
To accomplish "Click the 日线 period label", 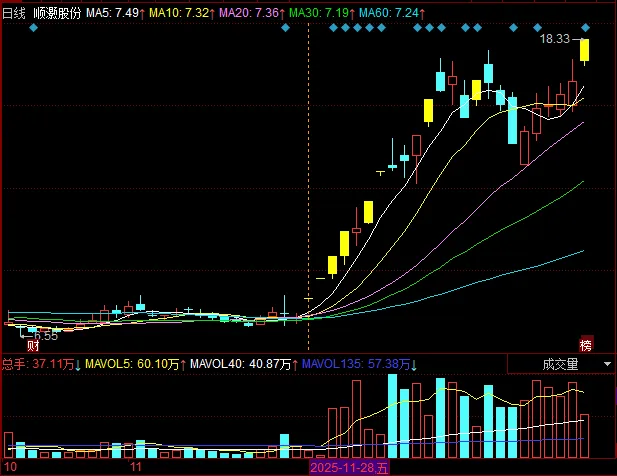I will pyautogui.click(x=14, y=13).
